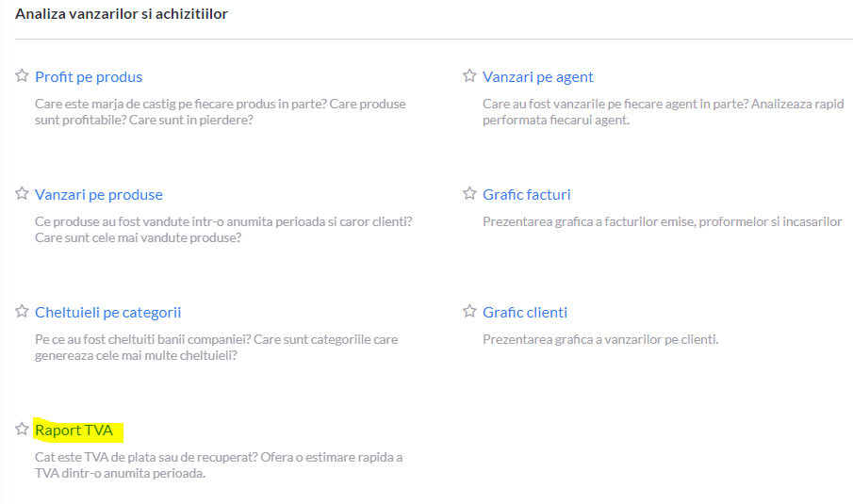This screenshot has width=853, height=504.
Task: Click the Profit pe produs description text
Action: pos(221,112)
